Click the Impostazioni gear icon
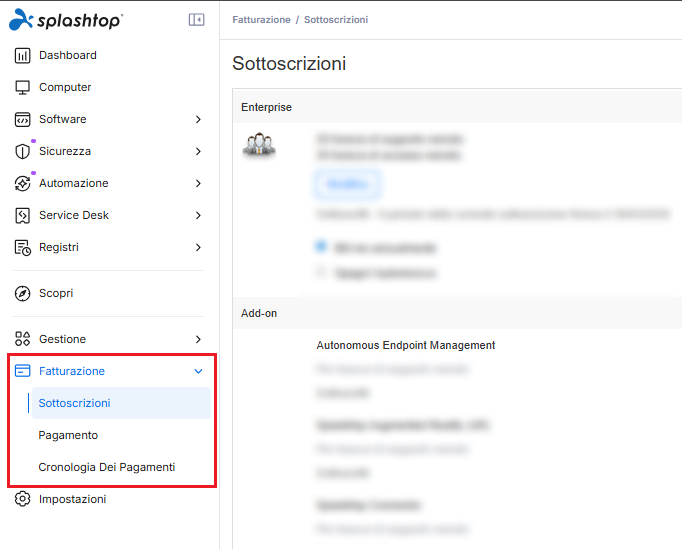 [x=23, y=499]
